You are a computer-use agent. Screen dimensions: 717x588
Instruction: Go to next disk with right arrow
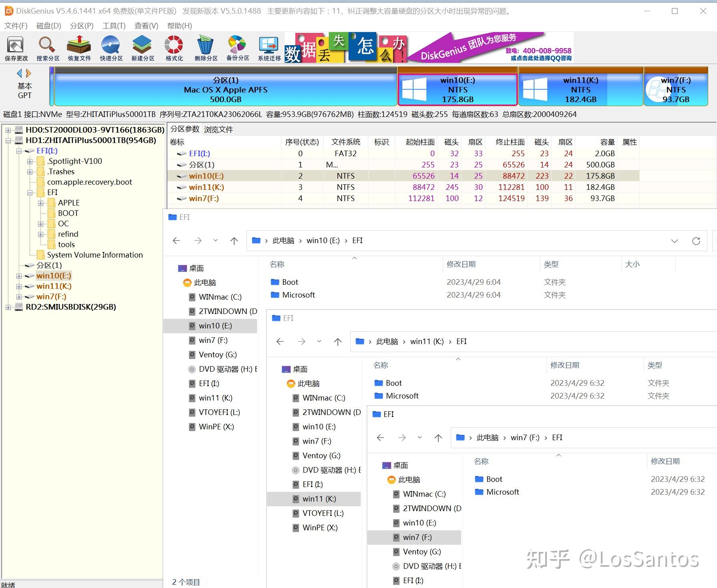[28, 73]
